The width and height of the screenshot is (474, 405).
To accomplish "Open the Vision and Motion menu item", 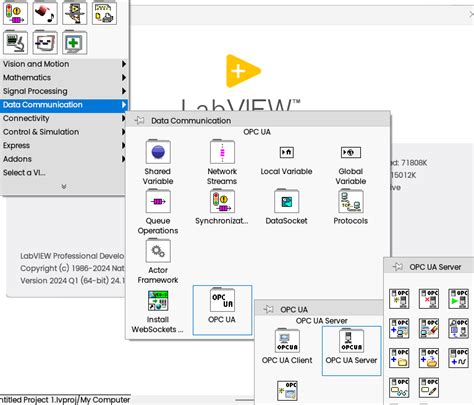I will pyautogui.click(x=64, y=64).
